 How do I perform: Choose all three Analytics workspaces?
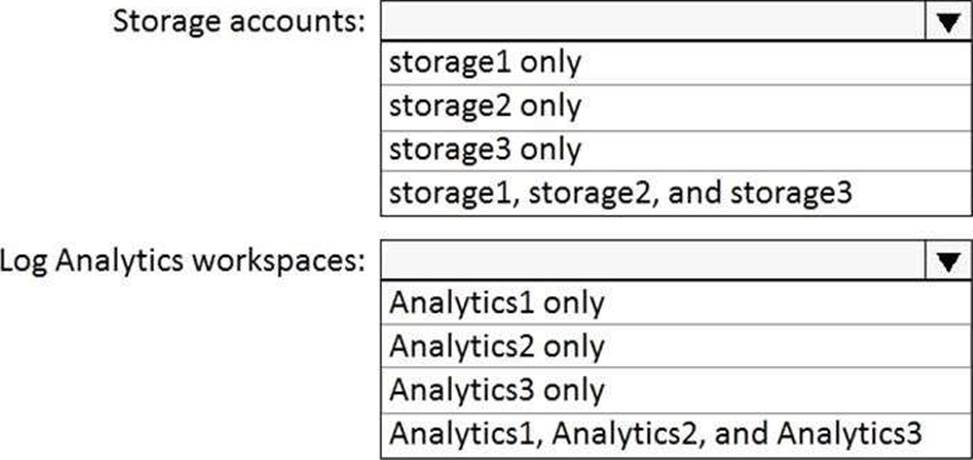[x=655, y=434]
